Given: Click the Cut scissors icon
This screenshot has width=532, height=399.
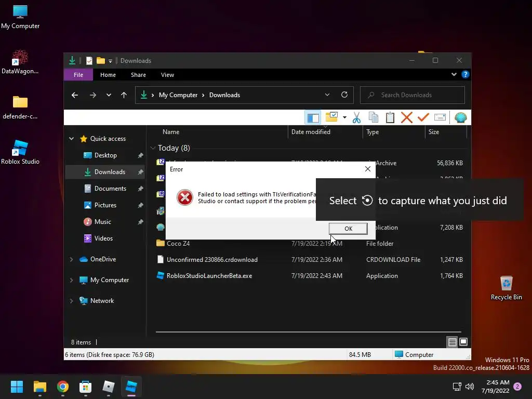Looking at the screenshot, I should coord(356,118).
